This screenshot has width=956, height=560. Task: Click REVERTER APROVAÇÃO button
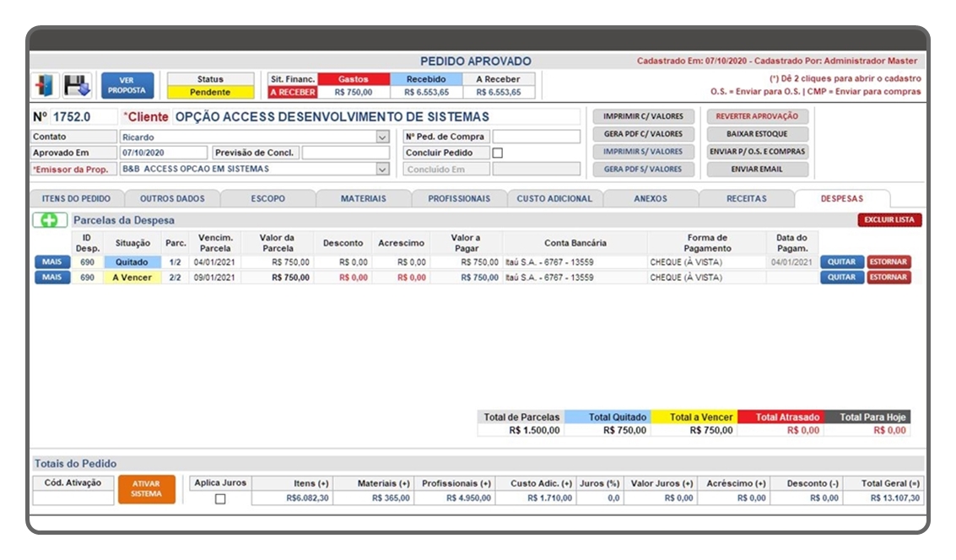coord(757,116)
